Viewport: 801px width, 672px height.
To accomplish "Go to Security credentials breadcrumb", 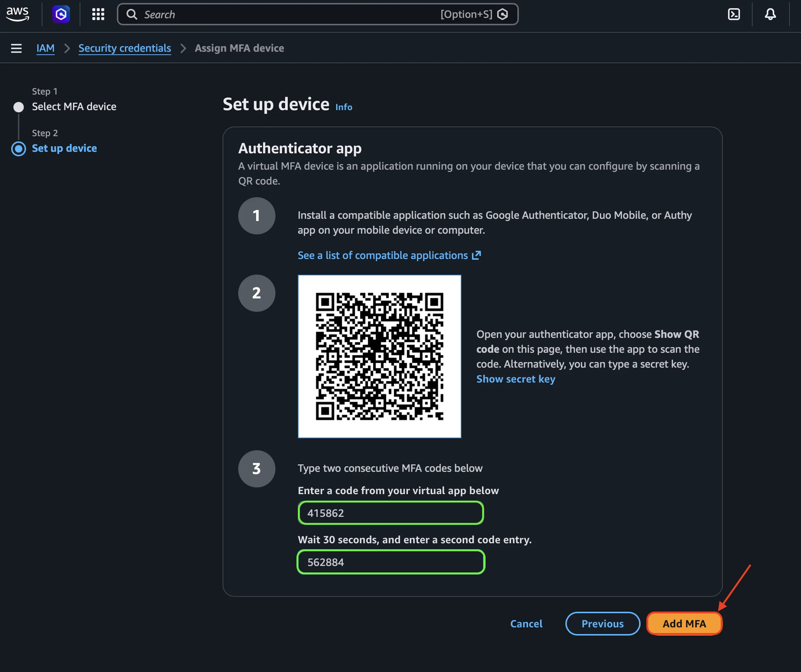I will pyautogui.click(x=124, y=48).
